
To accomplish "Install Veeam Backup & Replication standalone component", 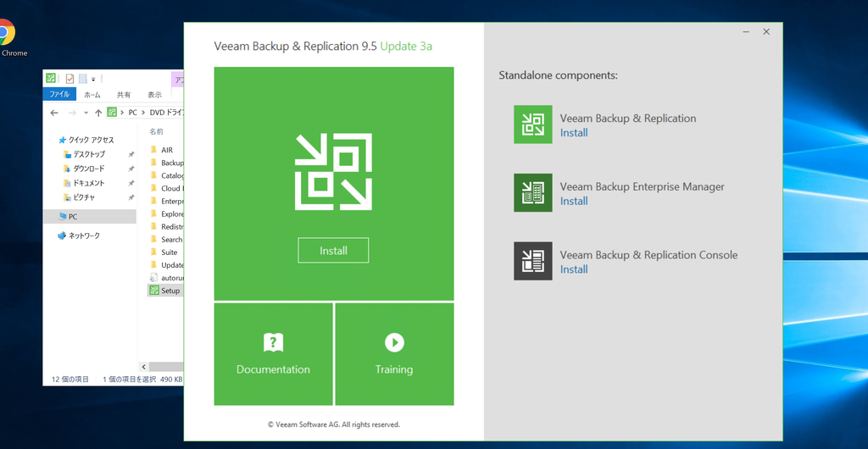I will (574, 133).
